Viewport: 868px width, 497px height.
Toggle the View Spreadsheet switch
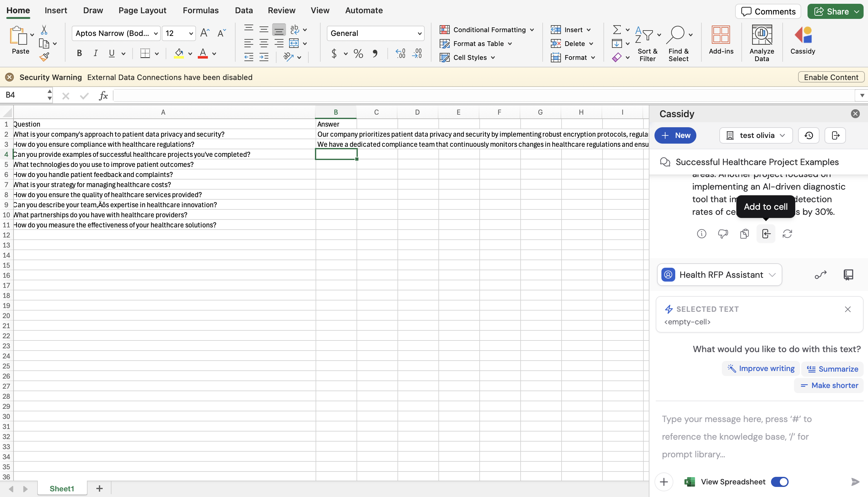click(779, 482)
